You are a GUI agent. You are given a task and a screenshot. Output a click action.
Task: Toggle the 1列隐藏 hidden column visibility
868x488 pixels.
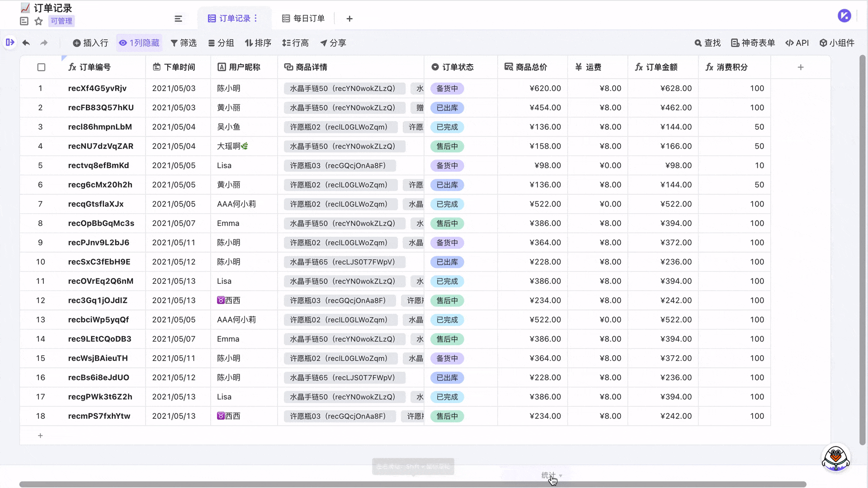(139, 43)
